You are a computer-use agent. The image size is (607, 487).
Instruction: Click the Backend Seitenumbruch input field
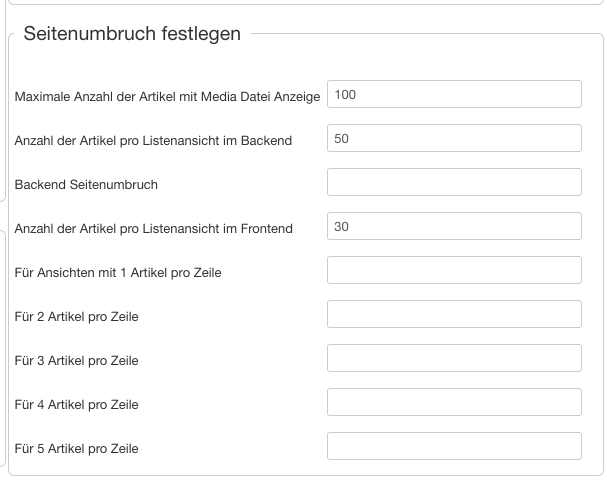click(x=454, y=183)
